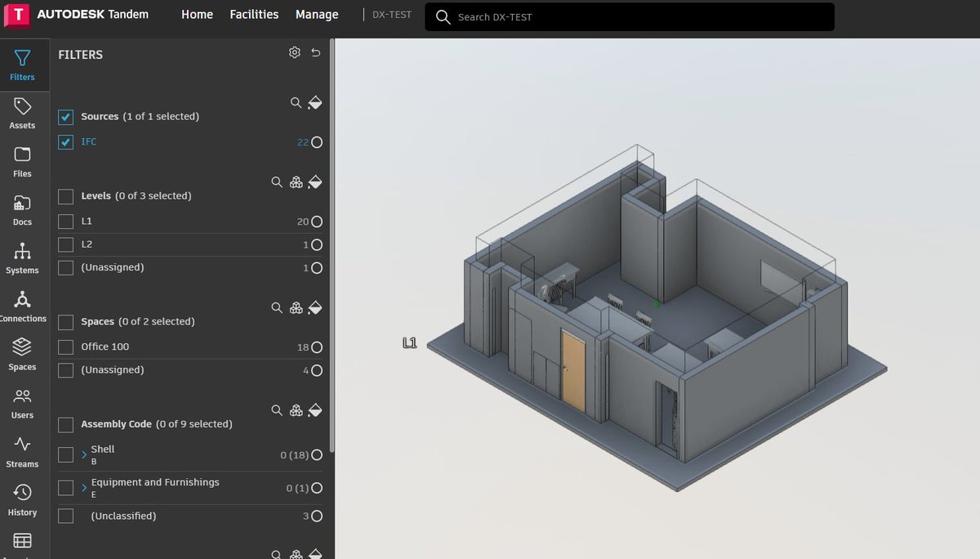Open the Assets panel from sidebar
Screen dimensions: 980x559
coord(22,114)
